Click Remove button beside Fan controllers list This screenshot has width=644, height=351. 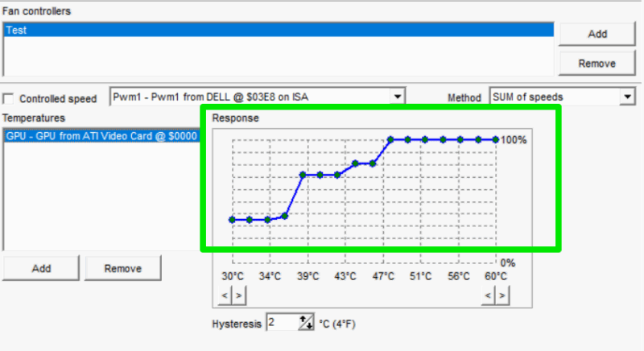click(x=597, y=64)
